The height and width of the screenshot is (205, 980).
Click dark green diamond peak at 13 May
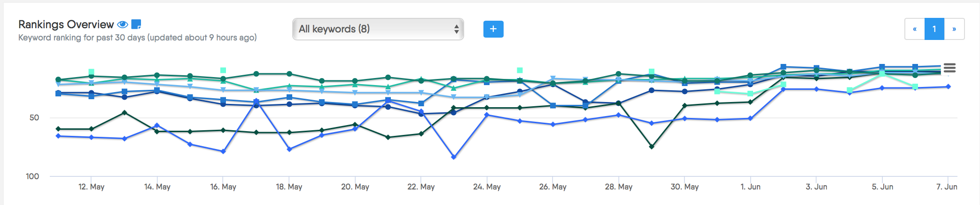pyautogui.click(x=124, y=112)
